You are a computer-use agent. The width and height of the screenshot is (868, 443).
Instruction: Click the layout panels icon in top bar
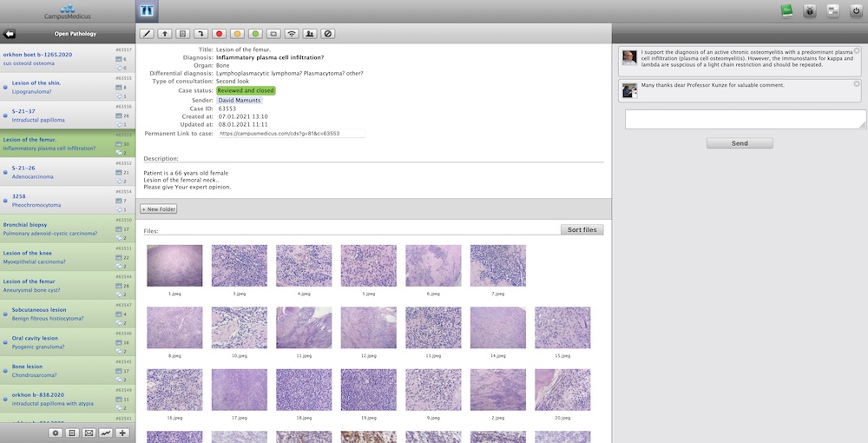point(833,11)
